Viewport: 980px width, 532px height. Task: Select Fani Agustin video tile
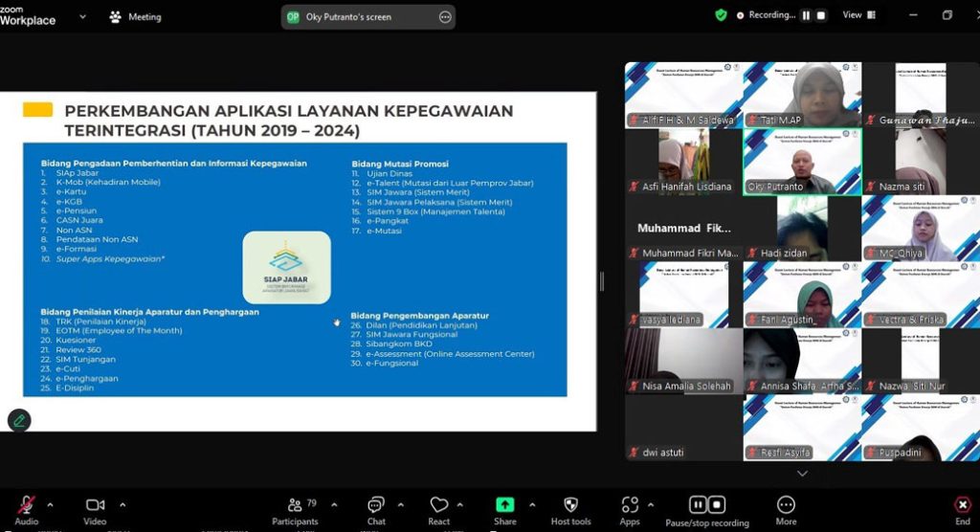tap(803, 295)
